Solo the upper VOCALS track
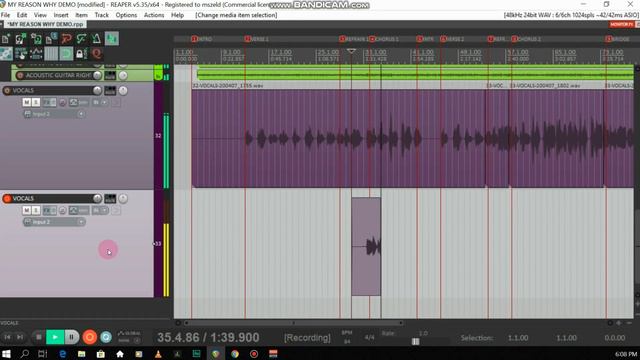 coord(36,102)
